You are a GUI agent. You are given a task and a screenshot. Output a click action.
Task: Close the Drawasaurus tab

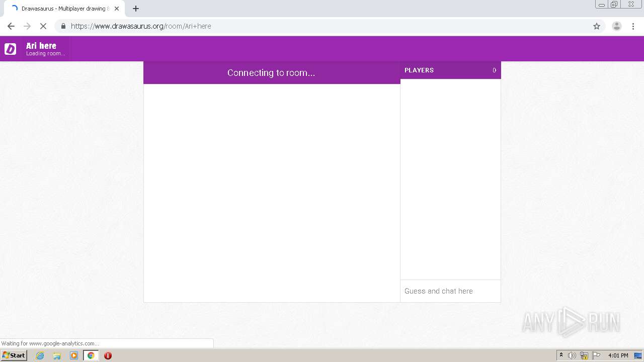(117, 9)
